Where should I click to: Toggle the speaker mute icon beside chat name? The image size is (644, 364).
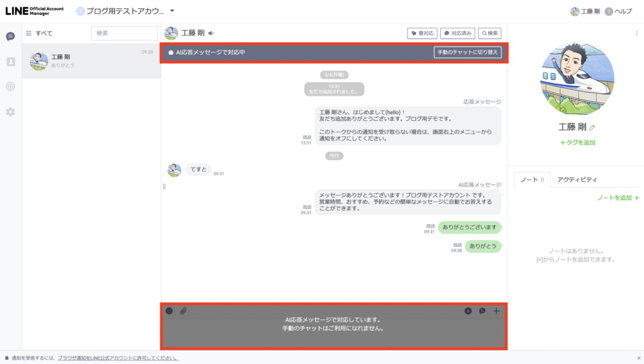coord(211,33)
